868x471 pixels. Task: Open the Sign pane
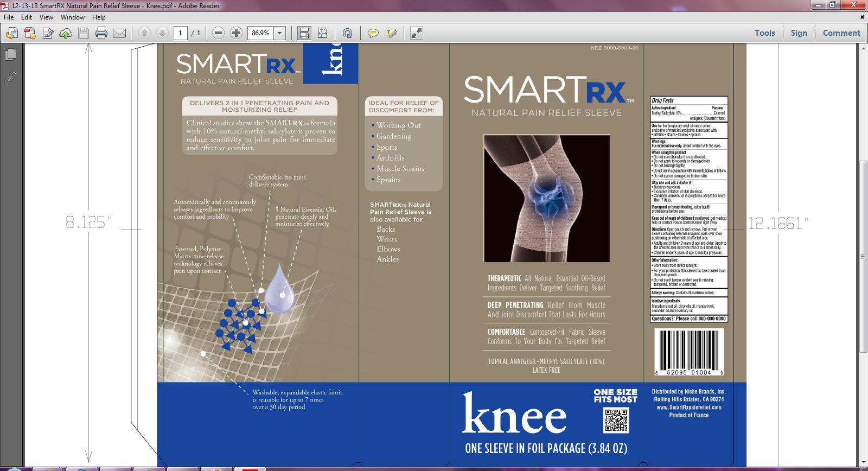pos(799,33)
